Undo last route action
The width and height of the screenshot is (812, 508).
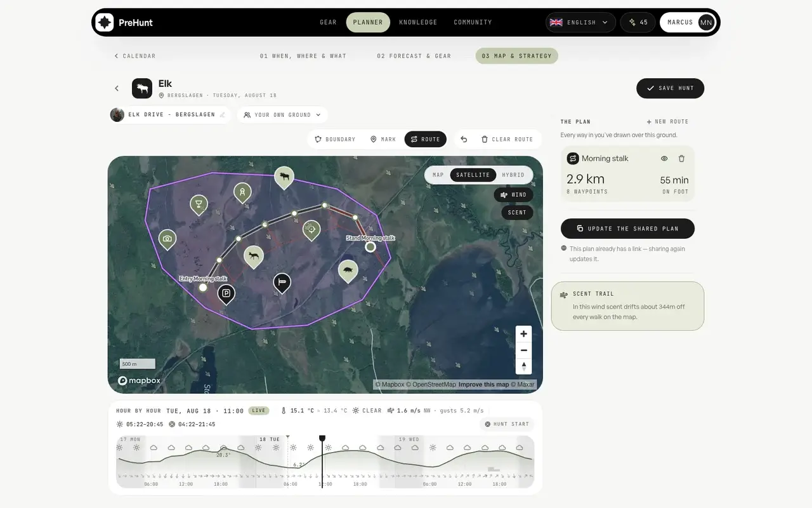tap(464, 139)
